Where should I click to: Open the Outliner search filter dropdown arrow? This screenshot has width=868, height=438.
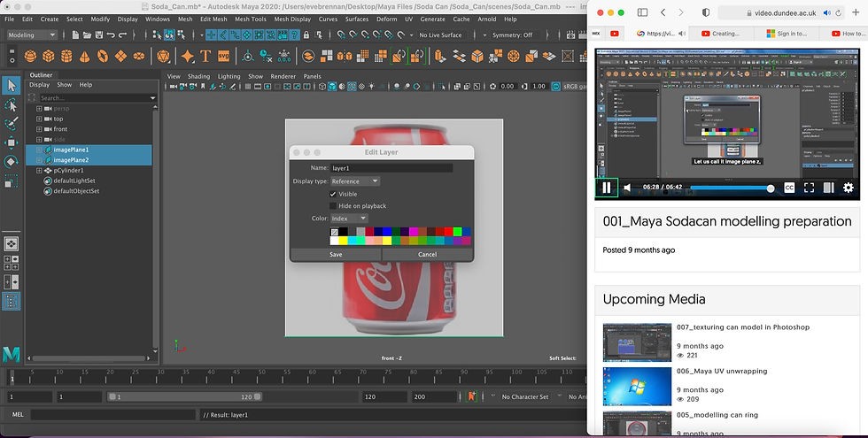153,98
